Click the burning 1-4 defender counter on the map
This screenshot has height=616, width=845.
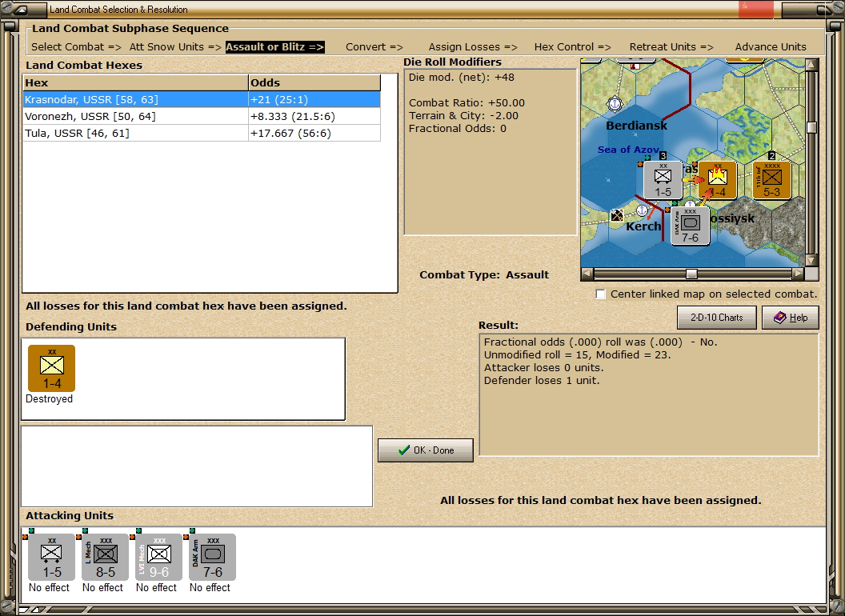click(x=717, y=180)
